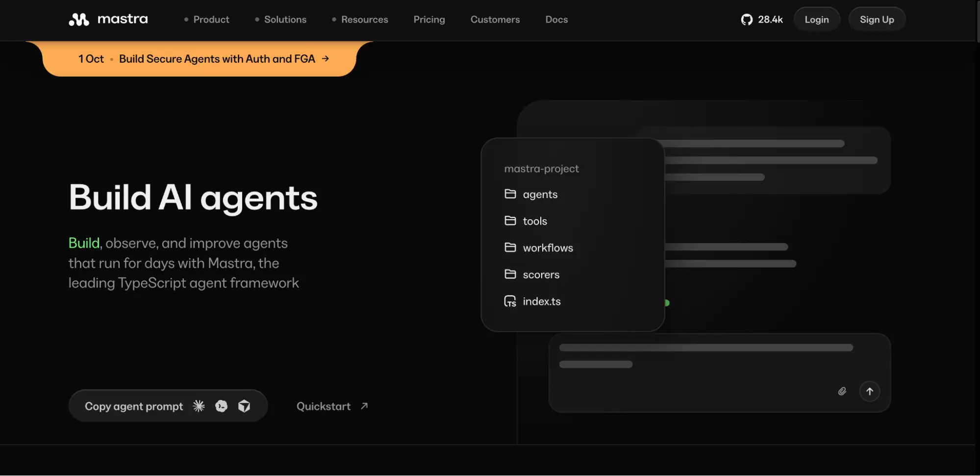Image resolution: width=980 pixels, height=476 pixels.
Task: Click the arrow in the orange announcement banner
Action: pos(326,59)
